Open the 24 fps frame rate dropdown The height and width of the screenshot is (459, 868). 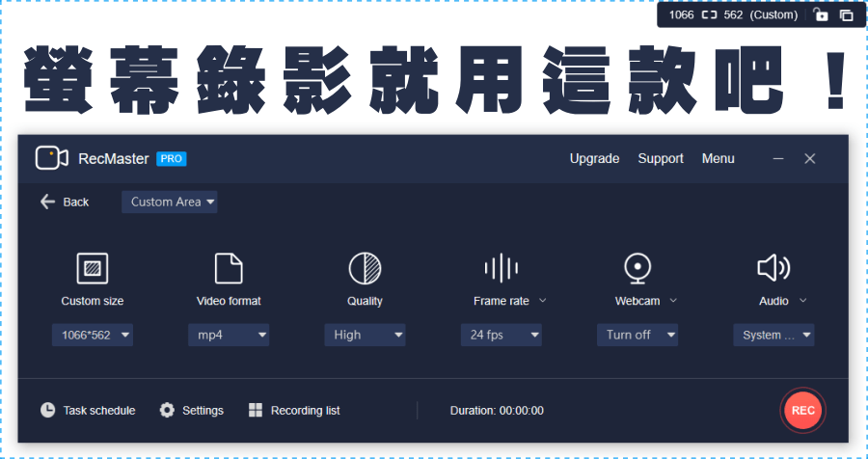coord(501,335)
